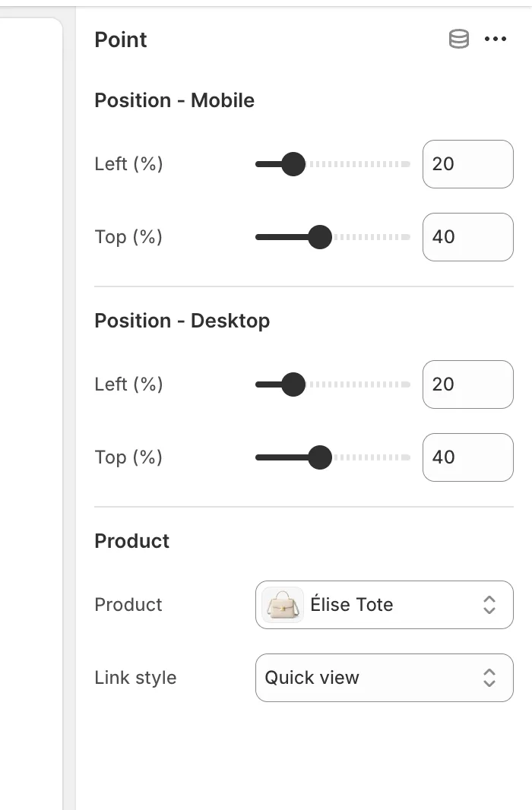Focus the Desktop Top (%) value field

pos(467,457)
